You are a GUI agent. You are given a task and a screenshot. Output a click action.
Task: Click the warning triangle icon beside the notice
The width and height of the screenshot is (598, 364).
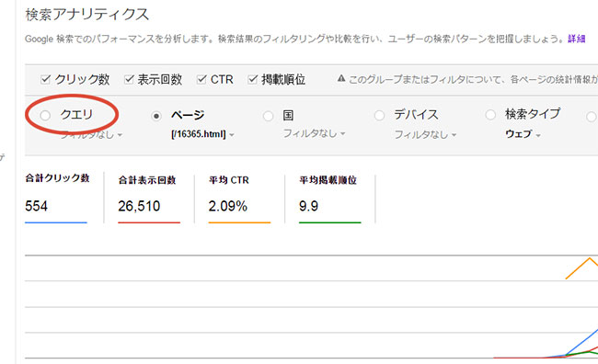(341, 78)
